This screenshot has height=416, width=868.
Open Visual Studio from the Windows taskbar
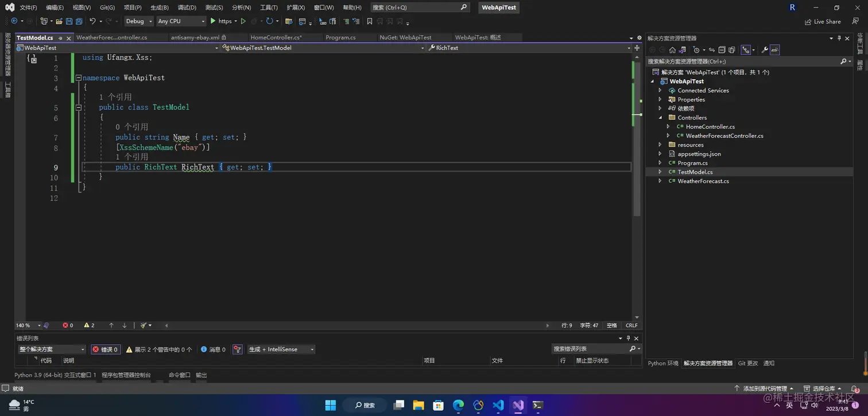[518, 405]
